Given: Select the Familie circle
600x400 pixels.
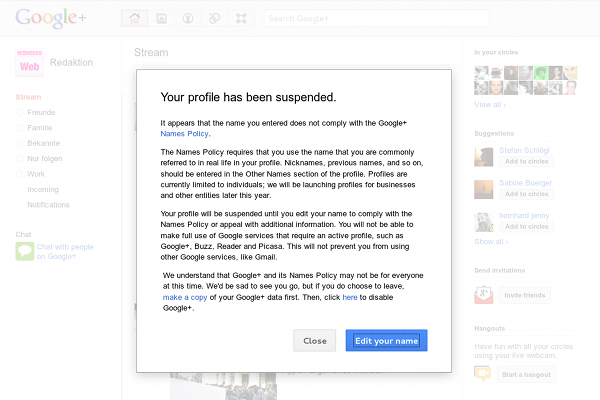Looking at the screenshot, I should coord(40,127).
